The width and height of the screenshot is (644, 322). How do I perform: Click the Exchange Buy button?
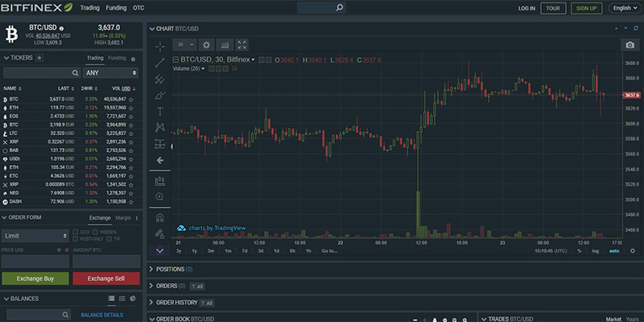[35, 279]
